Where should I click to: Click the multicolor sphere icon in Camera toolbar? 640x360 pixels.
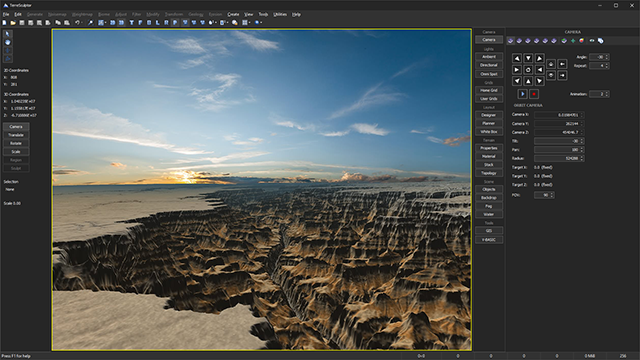581,41
